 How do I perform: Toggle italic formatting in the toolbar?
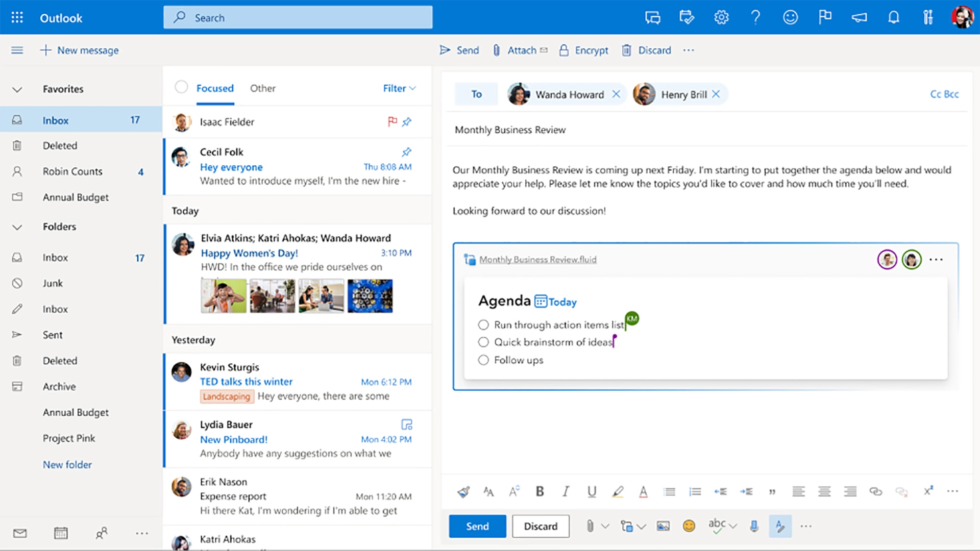click(566, 491)
